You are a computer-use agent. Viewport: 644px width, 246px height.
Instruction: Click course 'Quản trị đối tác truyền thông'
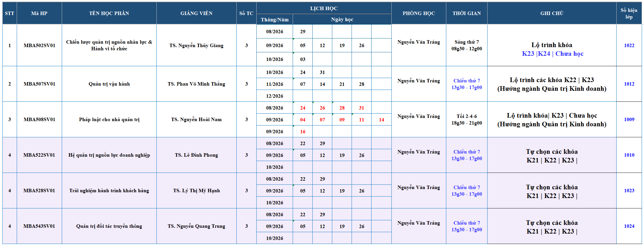109,226
